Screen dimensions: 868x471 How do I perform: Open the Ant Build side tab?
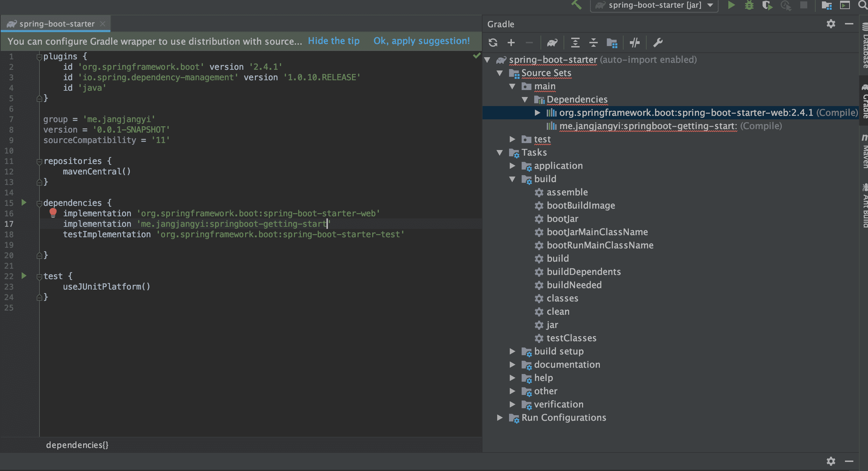tap(864, 206)
